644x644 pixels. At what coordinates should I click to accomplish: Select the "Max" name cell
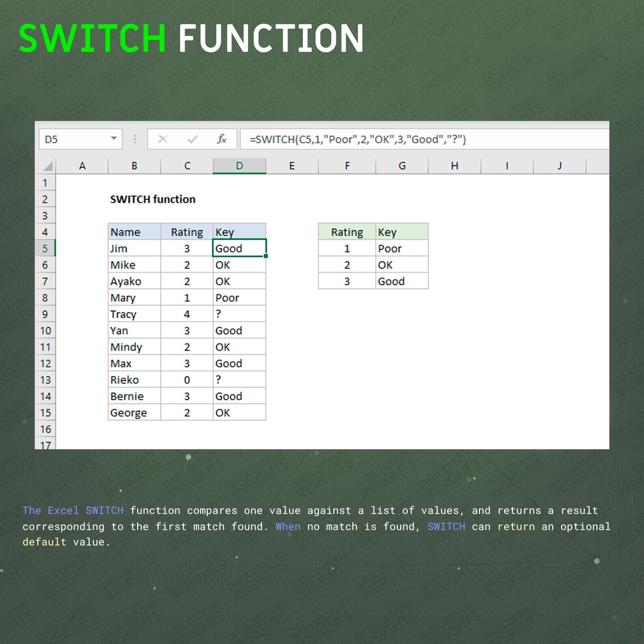point(134,363)
